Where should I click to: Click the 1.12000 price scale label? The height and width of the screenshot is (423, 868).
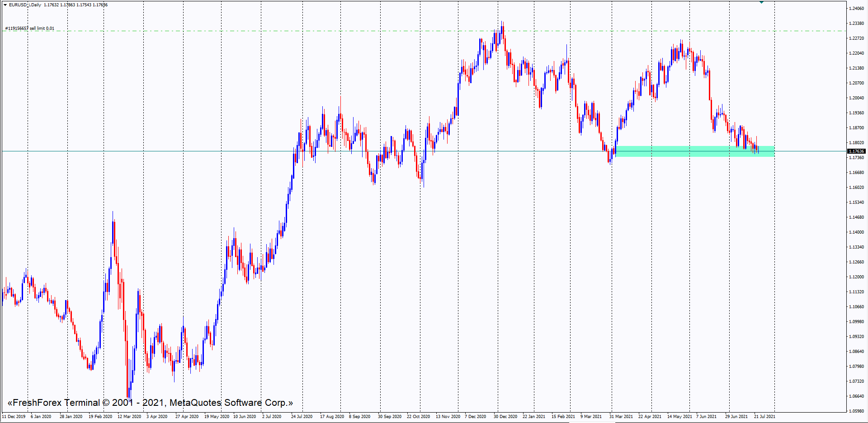point(856,277)
